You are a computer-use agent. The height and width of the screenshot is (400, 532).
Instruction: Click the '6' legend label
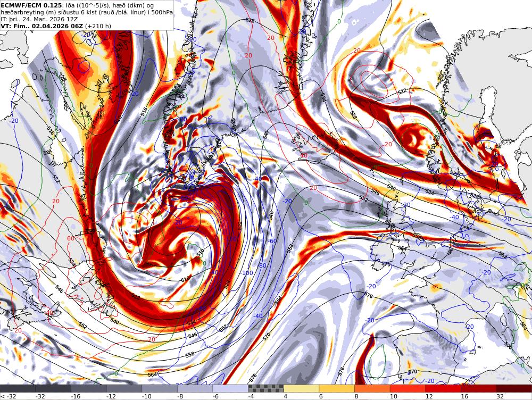[321, 396]
